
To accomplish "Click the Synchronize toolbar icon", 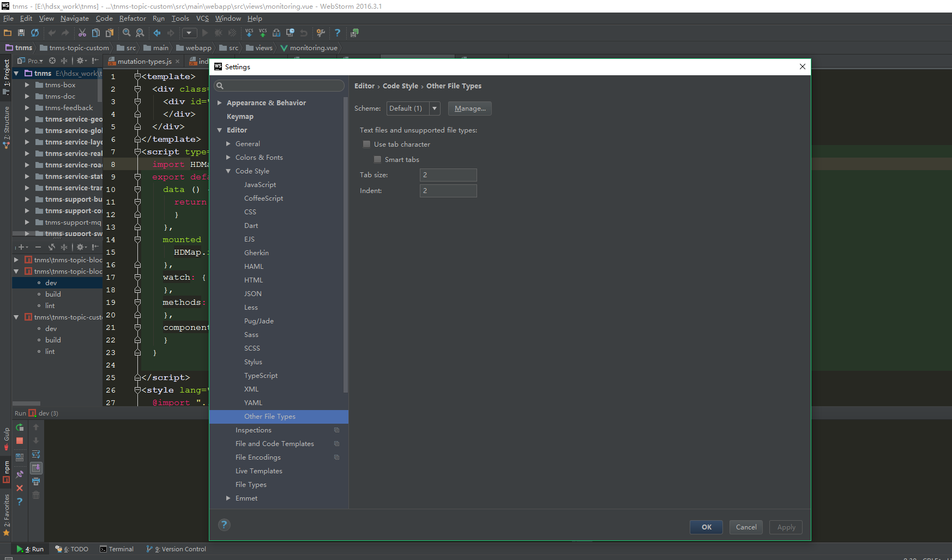I will point(35,33).
